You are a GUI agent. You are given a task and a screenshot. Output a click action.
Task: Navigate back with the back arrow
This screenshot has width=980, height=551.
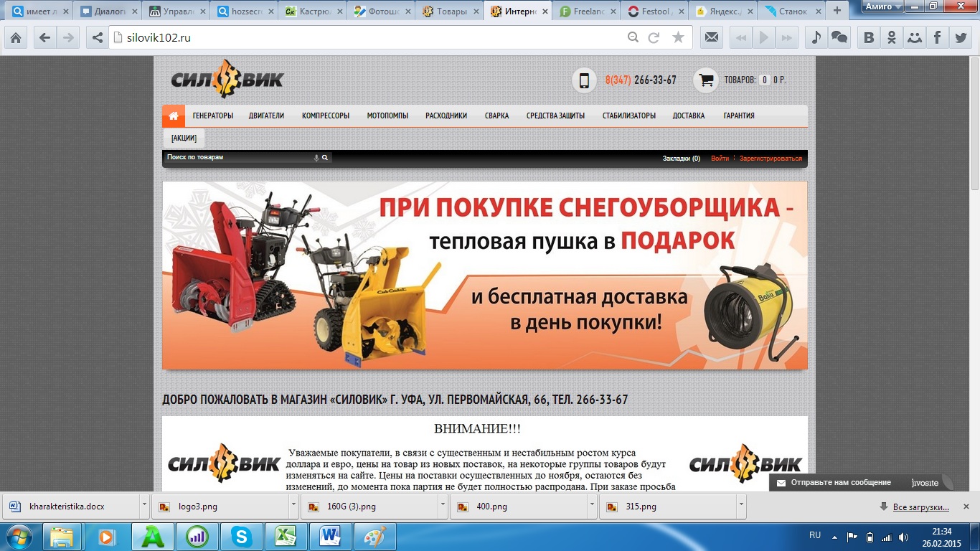[45, 38]
